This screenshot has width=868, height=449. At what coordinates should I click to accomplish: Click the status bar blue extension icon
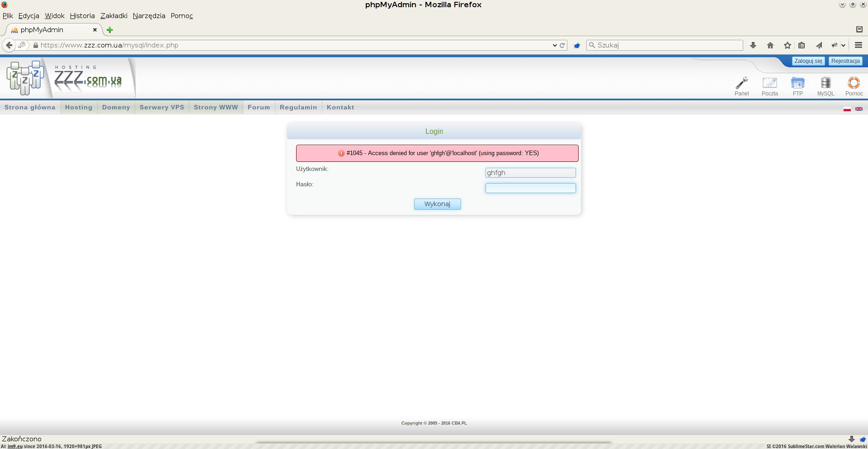863,439
